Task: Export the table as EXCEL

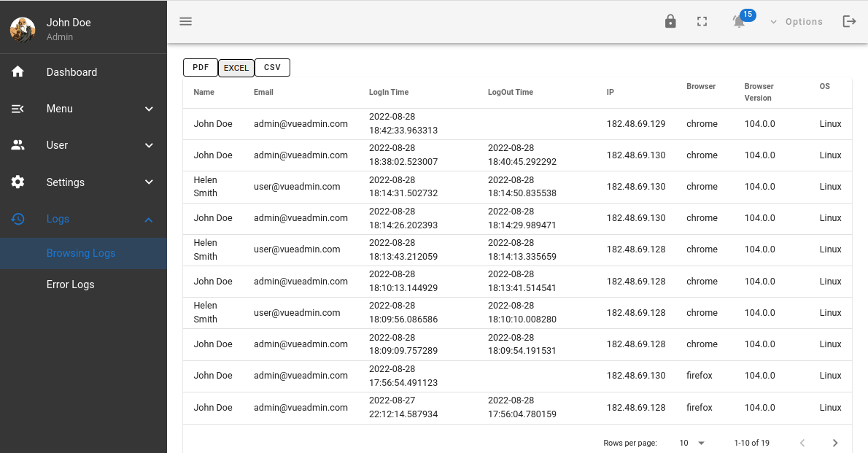Action: (x=236, y=68)
